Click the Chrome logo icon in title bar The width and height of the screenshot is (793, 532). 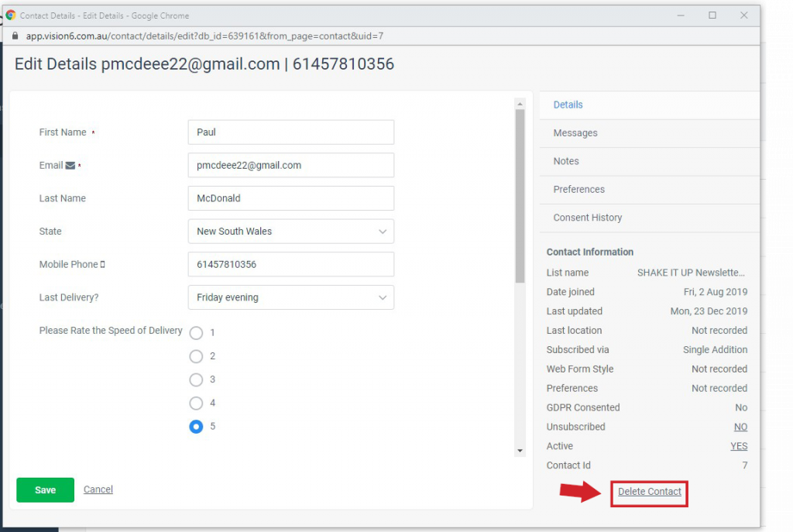click(x=11, y=15)
